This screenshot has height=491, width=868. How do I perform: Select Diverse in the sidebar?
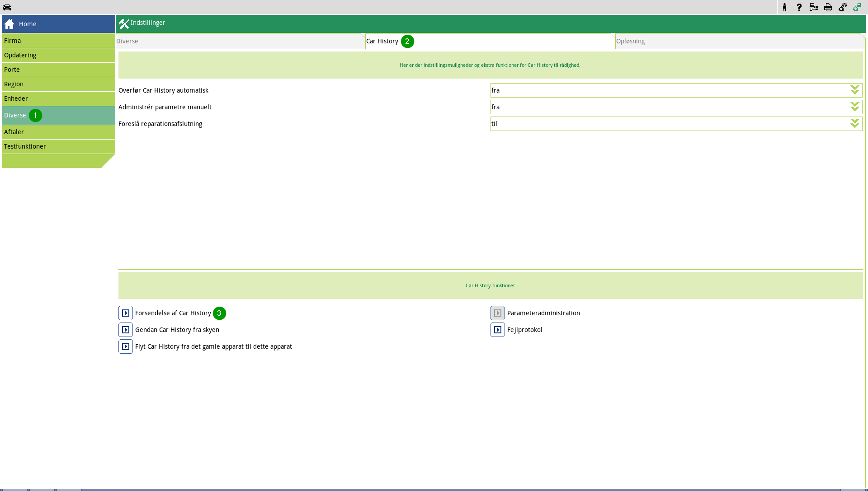[59, 115]
